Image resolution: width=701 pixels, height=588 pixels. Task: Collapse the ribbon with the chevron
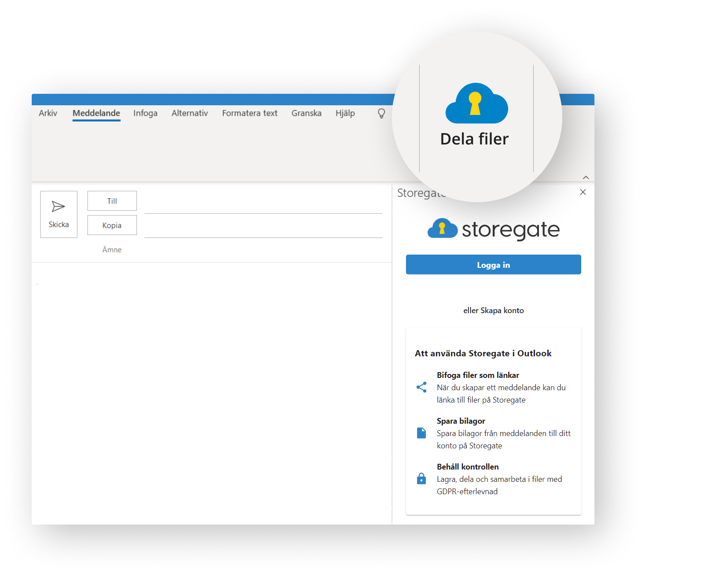pos(586,178)
